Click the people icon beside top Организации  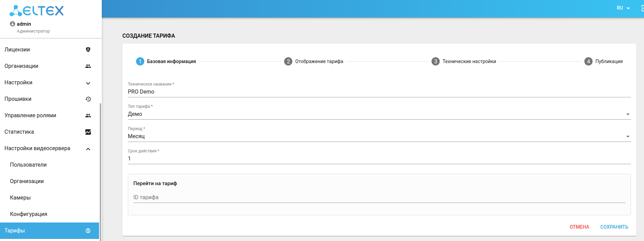[x=88, y=66]
